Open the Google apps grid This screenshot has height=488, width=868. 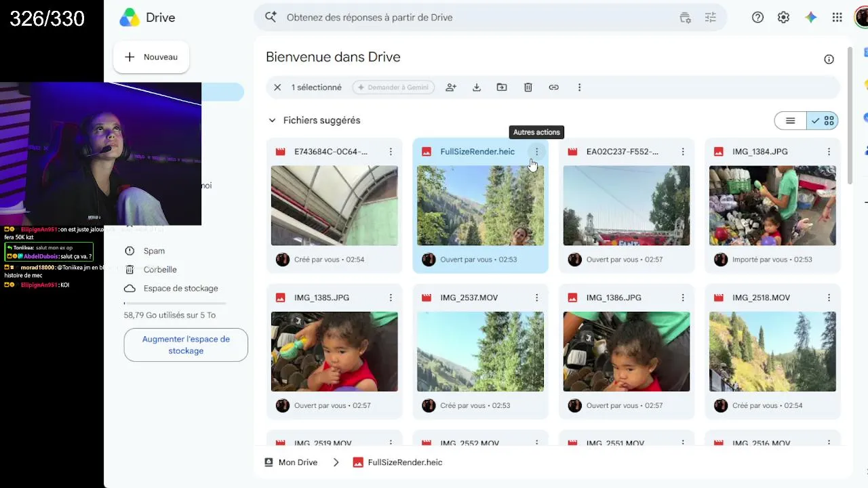point(837,18)
